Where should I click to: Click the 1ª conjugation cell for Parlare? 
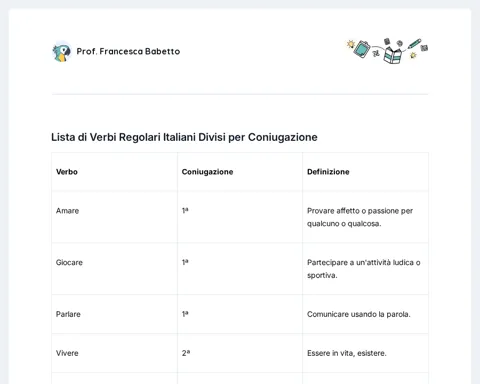(240, 314)
